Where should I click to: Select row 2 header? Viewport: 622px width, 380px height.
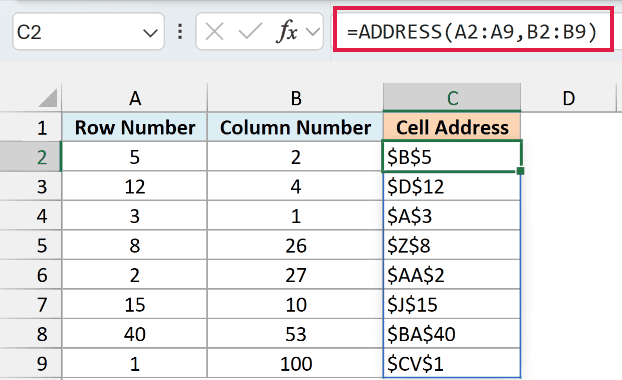click(x=31, y=157)
